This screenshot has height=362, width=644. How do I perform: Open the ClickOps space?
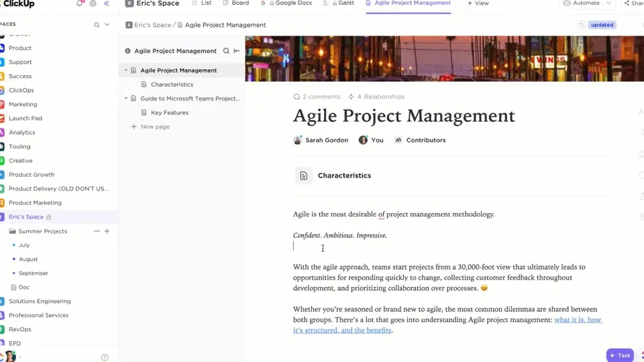(21, 90)
